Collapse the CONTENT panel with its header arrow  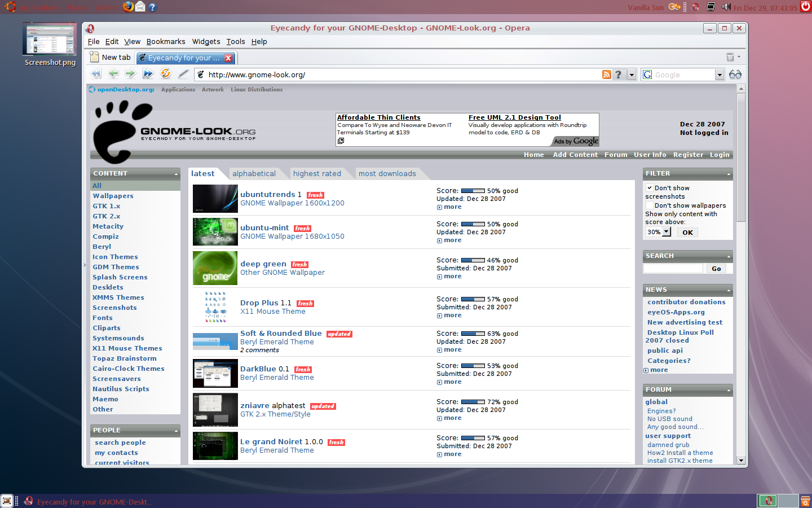(x=176, y=174)
